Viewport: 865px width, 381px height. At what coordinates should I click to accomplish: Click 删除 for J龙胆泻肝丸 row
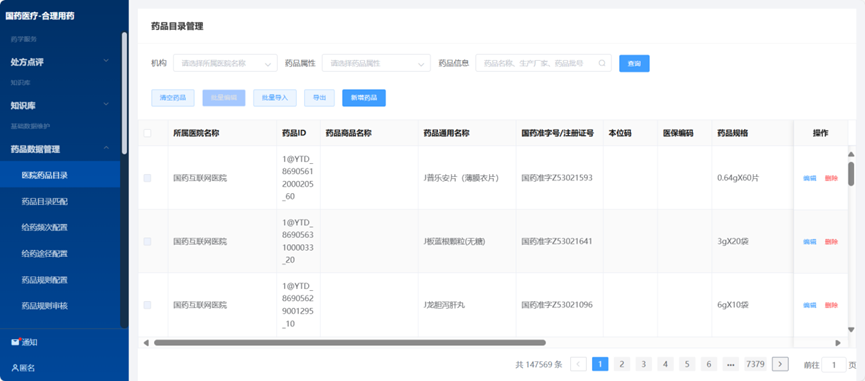coord(831,305)
